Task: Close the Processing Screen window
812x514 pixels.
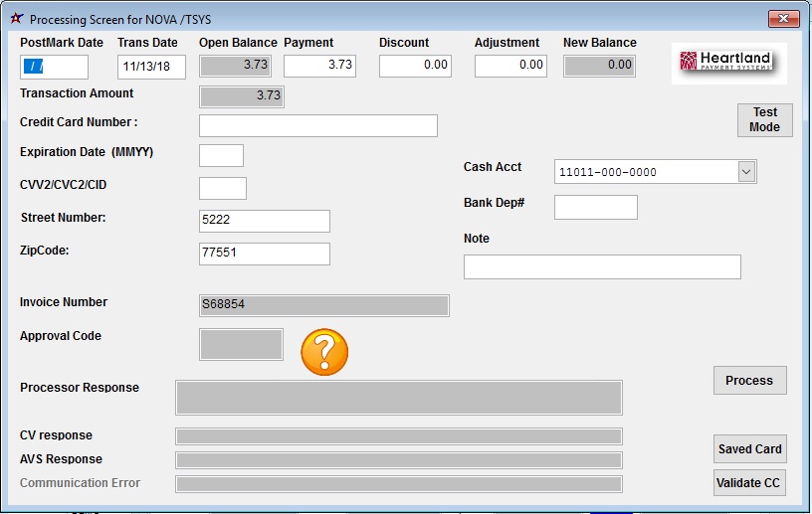Action: pos(784,19)
